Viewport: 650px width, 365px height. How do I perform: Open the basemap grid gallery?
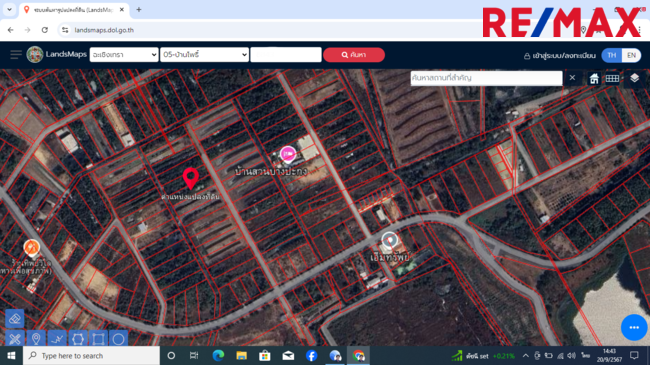612,78
